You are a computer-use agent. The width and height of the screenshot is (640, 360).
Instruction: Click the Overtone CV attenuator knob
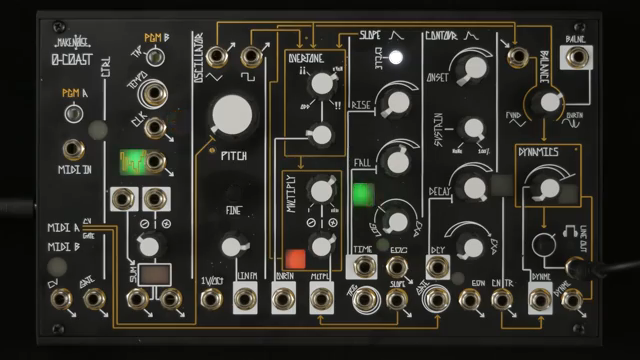321,135
